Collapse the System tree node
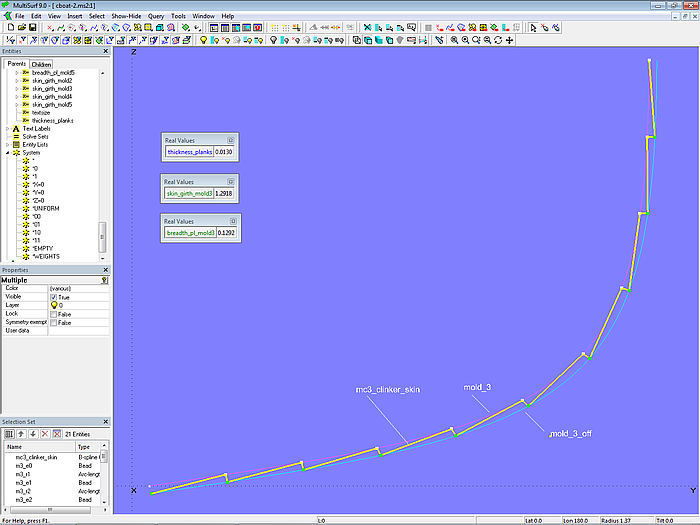 point(7,153)
